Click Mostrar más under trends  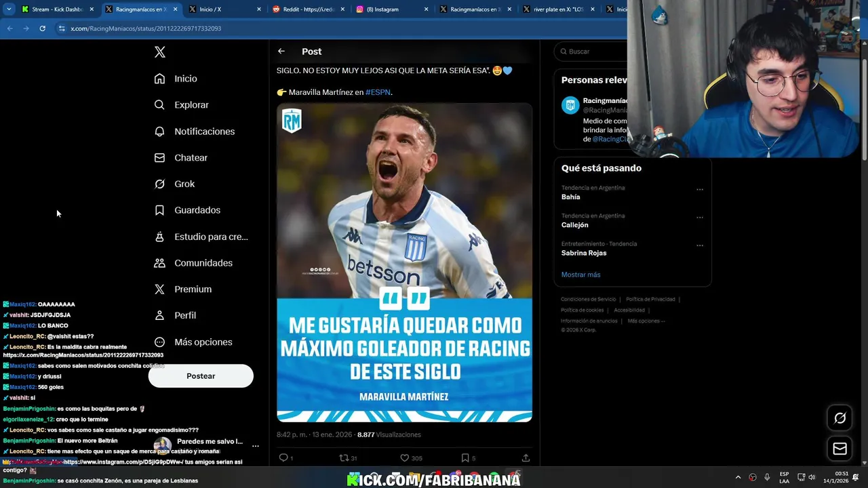580,274
